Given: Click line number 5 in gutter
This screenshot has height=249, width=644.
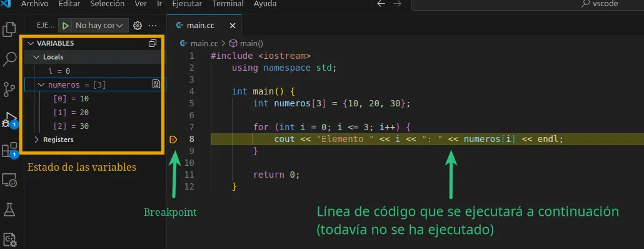Looking at the screenshot, I should point(192,104).
